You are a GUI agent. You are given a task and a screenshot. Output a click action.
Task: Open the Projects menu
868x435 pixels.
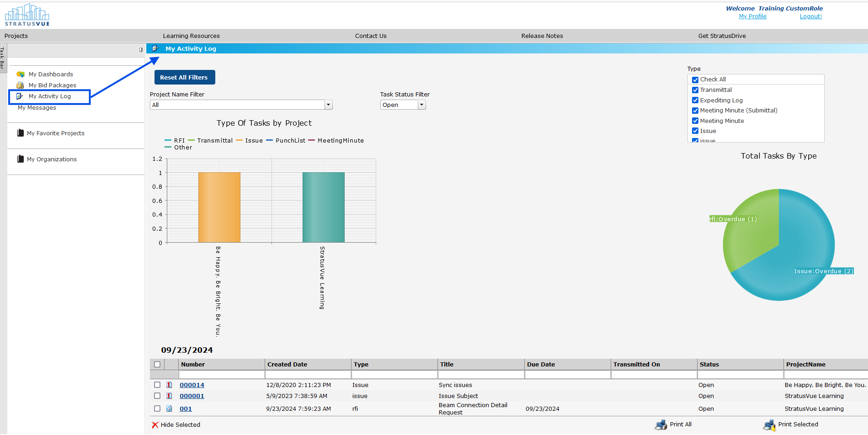click(x=16, y=36)
